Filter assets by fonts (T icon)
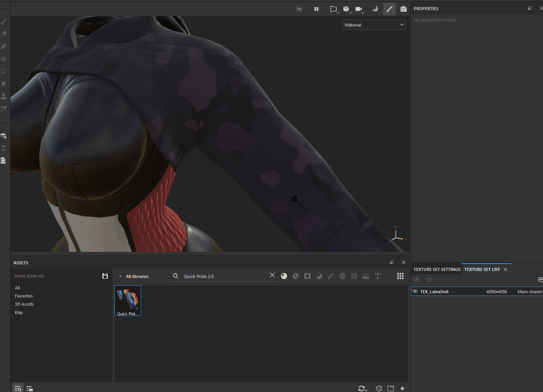 (x=378, y=276)
